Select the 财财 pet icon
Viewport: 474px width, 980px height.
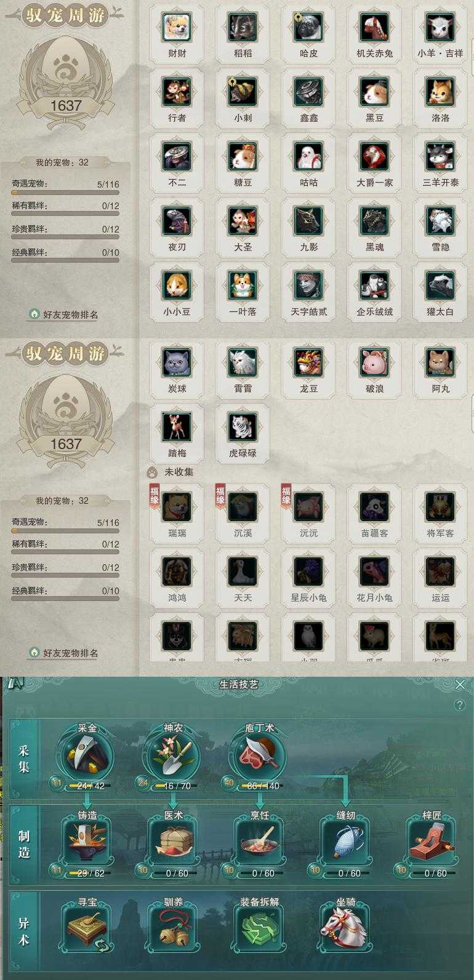pyautogui.click(x=177, y=28)
